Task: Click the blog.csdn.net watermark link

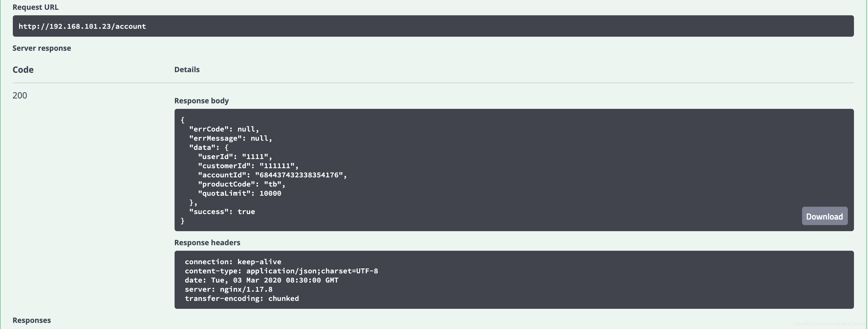Action: click(829, 323)
